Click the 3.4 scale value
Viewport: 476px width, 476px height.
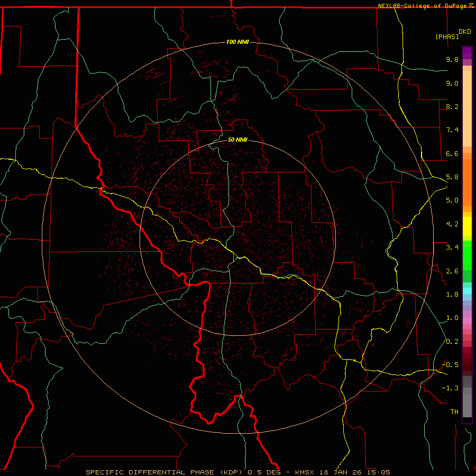[452, 248]
